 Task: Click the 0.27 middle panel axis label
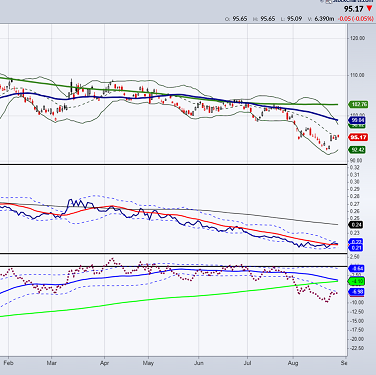355,204
